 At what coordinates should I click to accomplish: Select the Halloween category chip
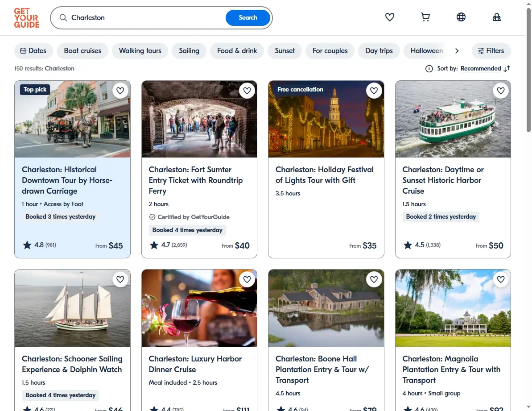tap(426, 51)
